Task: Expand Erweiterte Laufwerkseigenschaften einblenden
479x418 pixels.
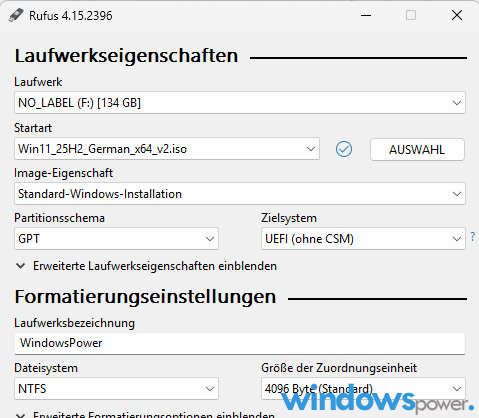Action: point(147,266)
